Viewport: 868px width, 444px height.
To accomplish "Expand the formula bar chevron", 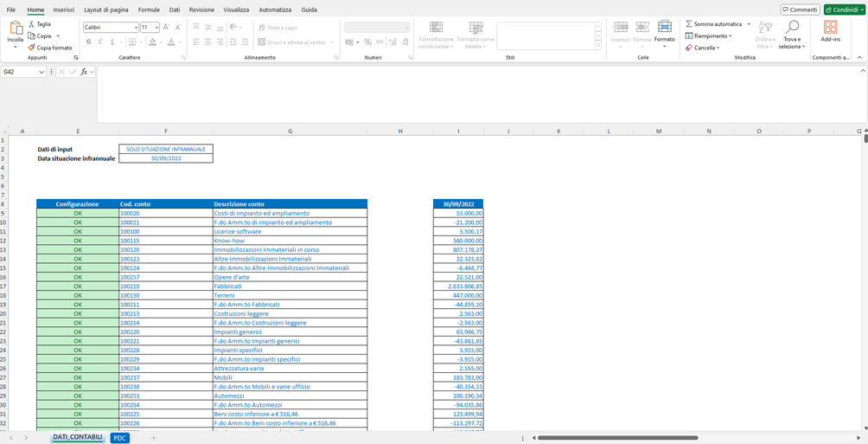I will (x=863, y=71).
